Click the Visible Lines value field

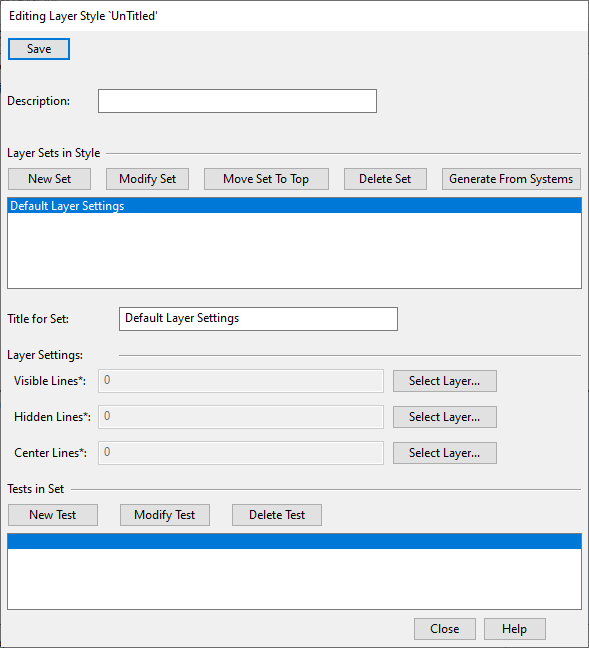pos(241,381)
